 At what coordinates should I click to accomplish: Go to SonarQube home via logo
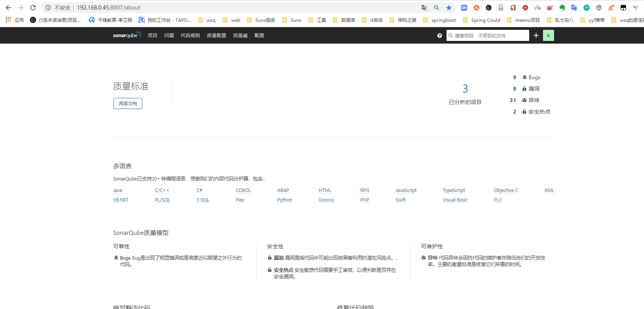pyautogui.click(x=127, y=35)
